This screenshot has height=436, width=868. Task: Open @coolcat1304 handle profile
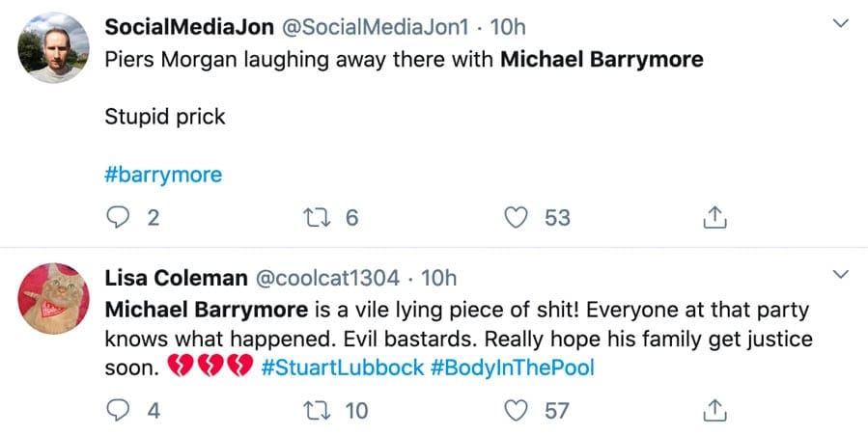325,279
